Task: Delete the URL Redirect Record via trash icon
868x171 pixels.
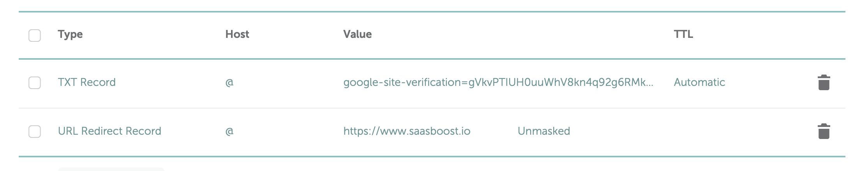Action: 824,131
